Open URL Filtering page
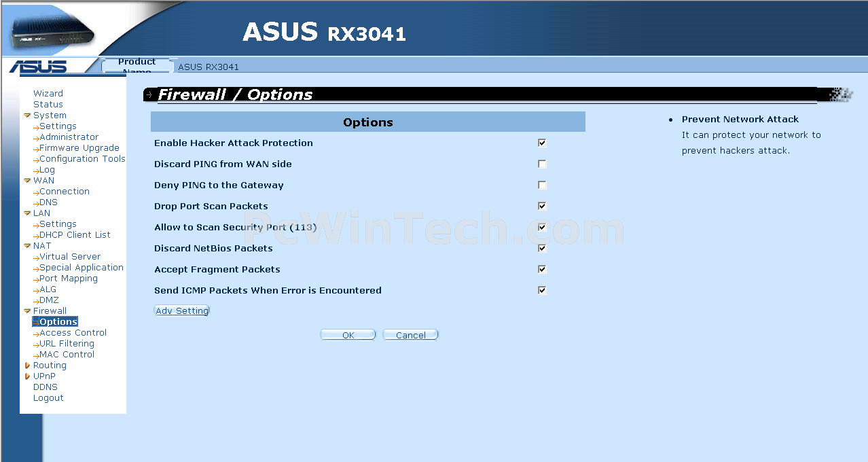 coord(67,344)
